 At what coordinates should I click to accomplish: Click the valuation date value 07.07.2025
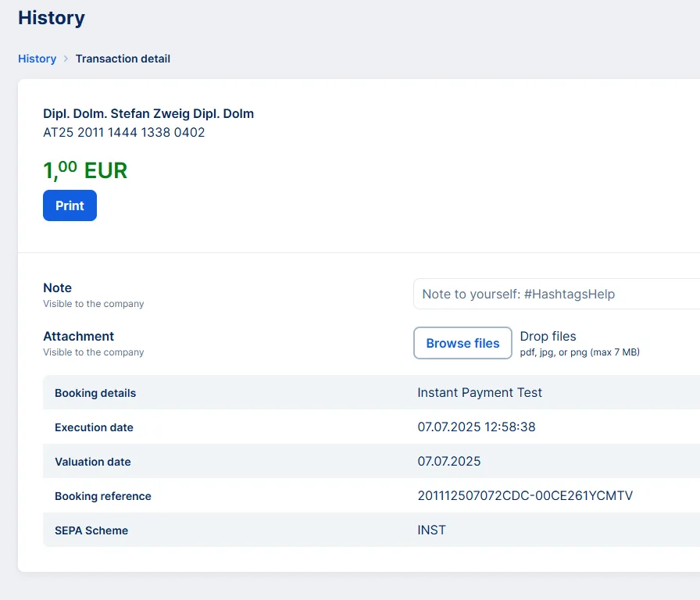[449, 462]
